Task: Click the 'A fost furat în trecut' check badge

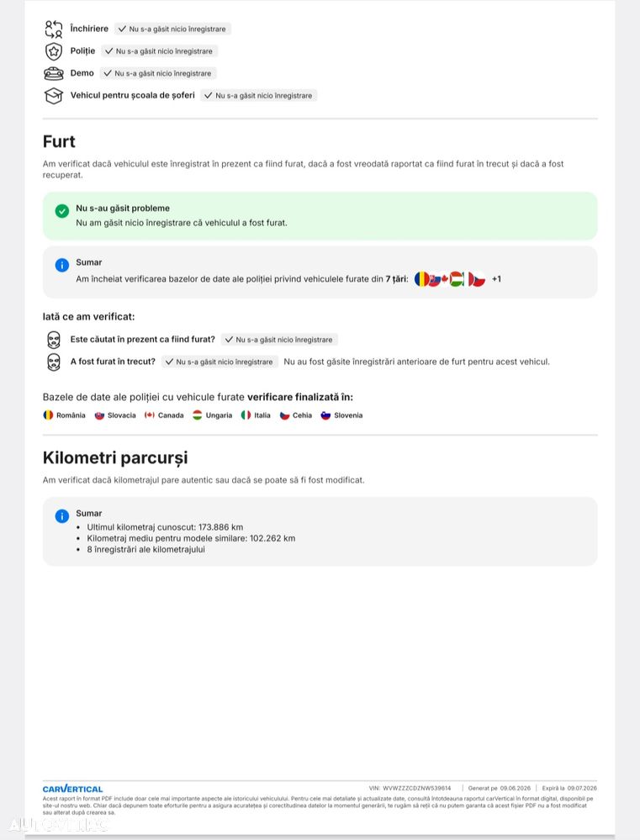Action: (220, 362)
